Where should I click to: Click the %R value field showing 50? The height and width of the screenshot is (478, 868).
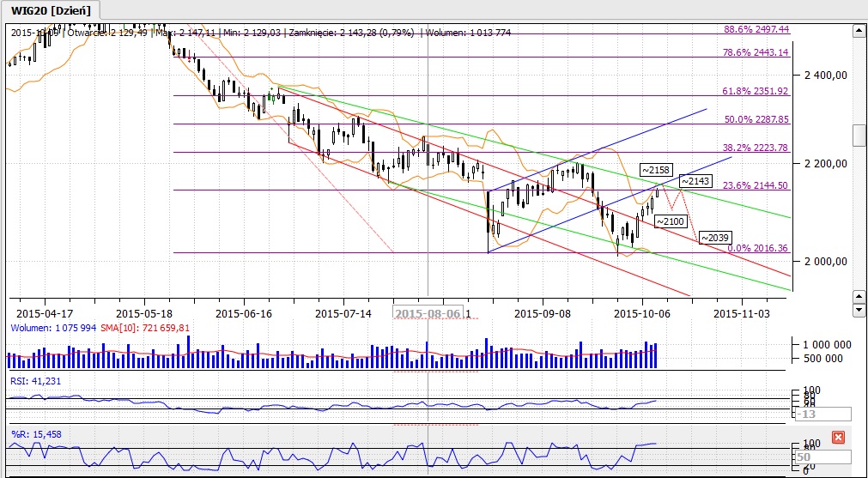click(x=822, y=457)
